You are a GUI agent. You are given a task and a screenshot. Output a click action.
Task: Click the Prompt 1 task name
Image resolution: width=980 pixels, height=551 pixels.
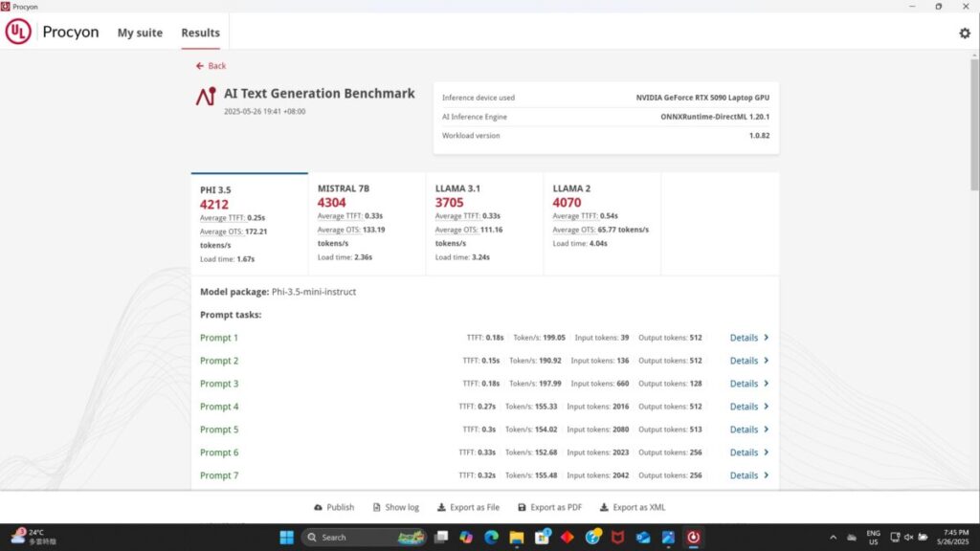(219, 338)
